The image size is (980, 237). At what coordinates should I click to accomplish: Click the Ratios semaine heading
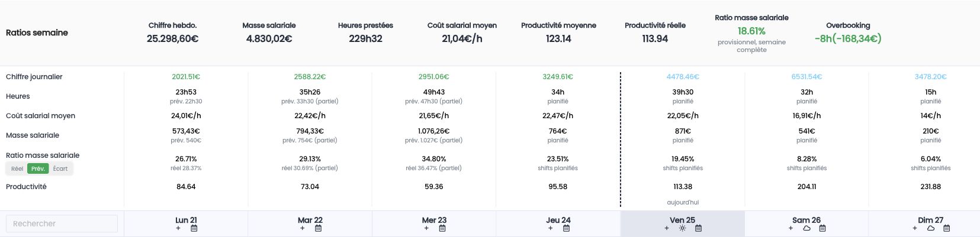point(37,33)
